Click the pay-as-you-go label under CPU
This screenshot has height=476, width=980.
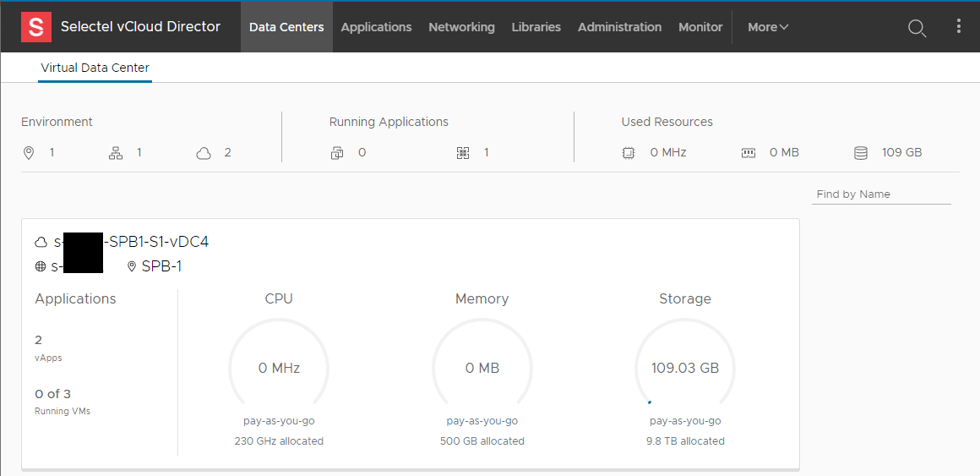pyautogui.click(x=279, y=421)
